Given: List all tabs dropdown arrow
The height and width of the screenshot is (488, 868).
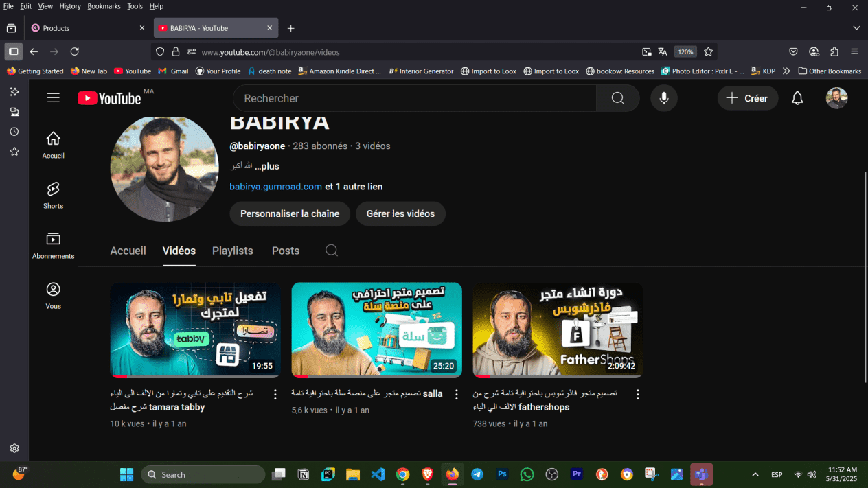Looking at the screenshot, I should [x=856, y=28].
